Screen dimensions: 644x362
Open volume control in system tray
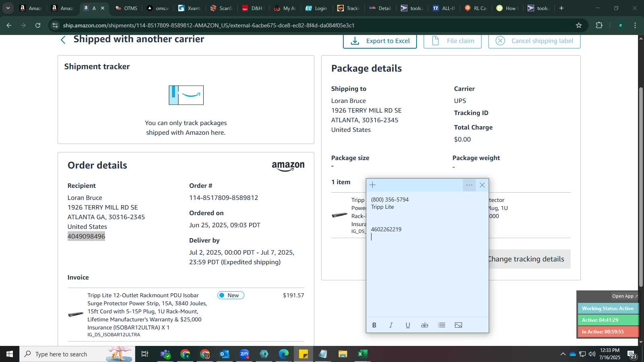point(592,354)
